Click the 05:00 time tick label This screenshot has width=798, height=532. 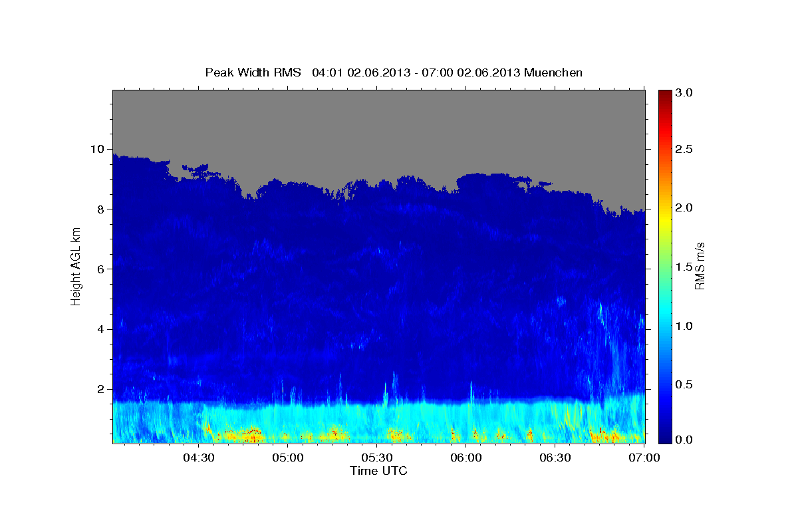tap(288, 458)
